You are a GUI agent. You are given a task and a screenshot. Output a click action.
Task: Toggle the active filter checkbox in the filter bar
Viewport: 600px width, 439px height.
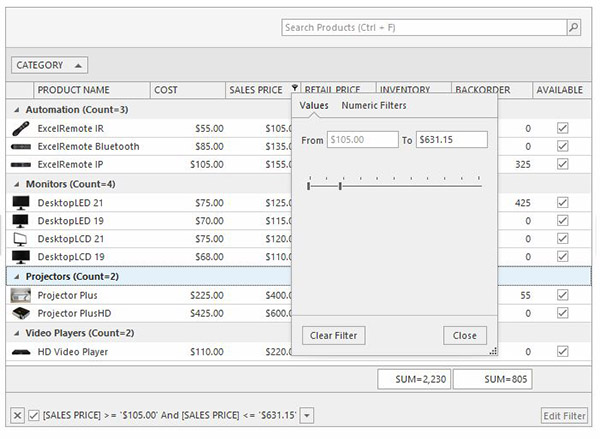pos(33,415)
